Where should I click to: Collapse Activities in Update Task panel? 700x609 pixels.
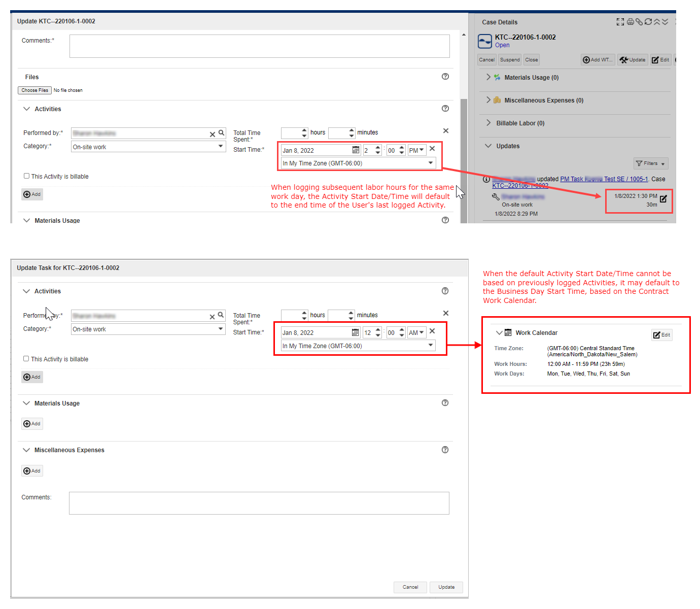(x=26, y=291)
